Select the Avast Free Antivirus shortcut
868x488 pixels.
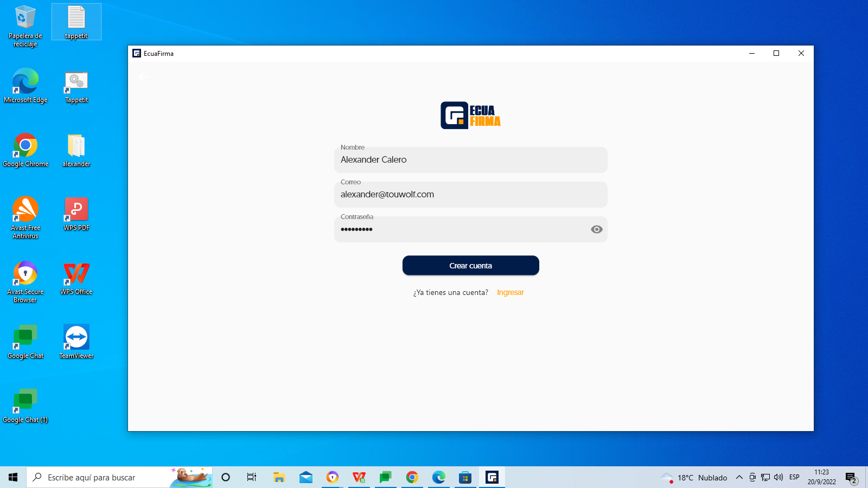tap(25, 218)
